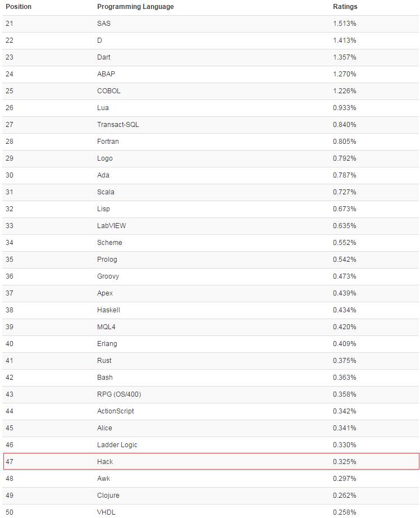Click the 1.513% rating value
Screen dimensions: 420x518
pyautogui.click(x=344, y=24)
